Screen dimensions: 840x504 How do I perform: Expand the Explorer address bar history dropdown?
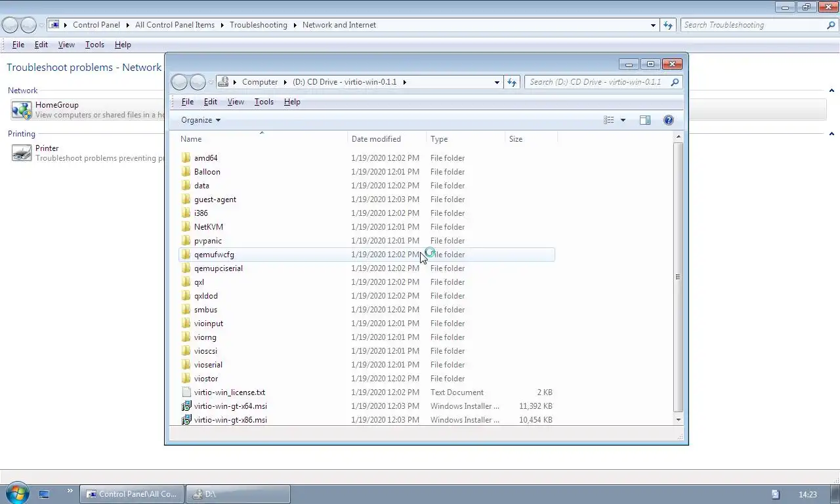[497, 82]
